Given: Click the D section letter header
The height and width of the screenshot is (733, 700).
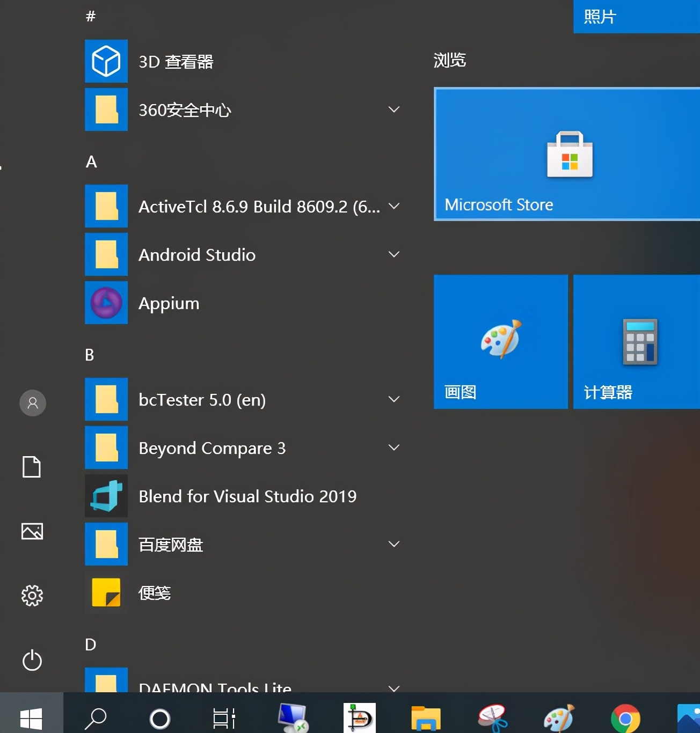Looking at the screenshot, I should coord(90,644).
